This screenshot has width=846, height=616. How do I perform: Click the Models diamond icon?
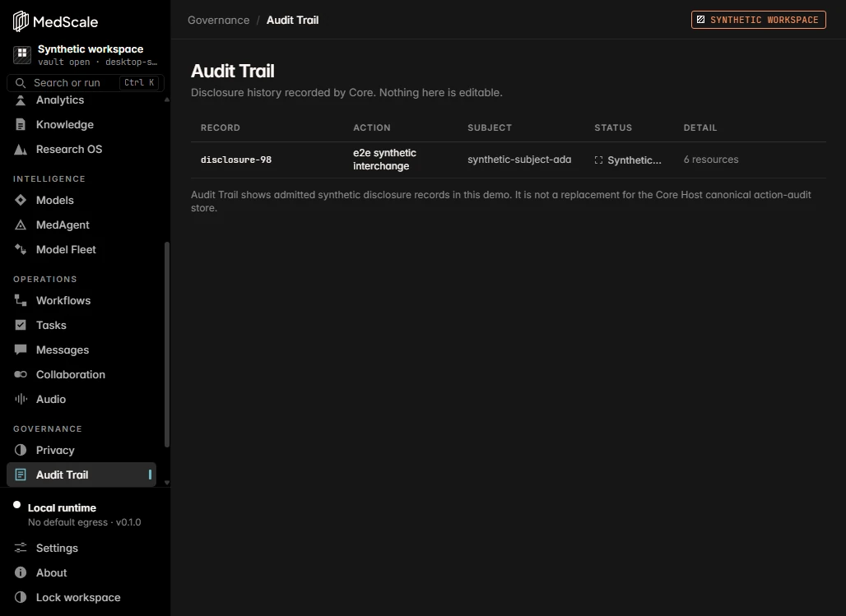pyautogui.click(x=21, y=200)
